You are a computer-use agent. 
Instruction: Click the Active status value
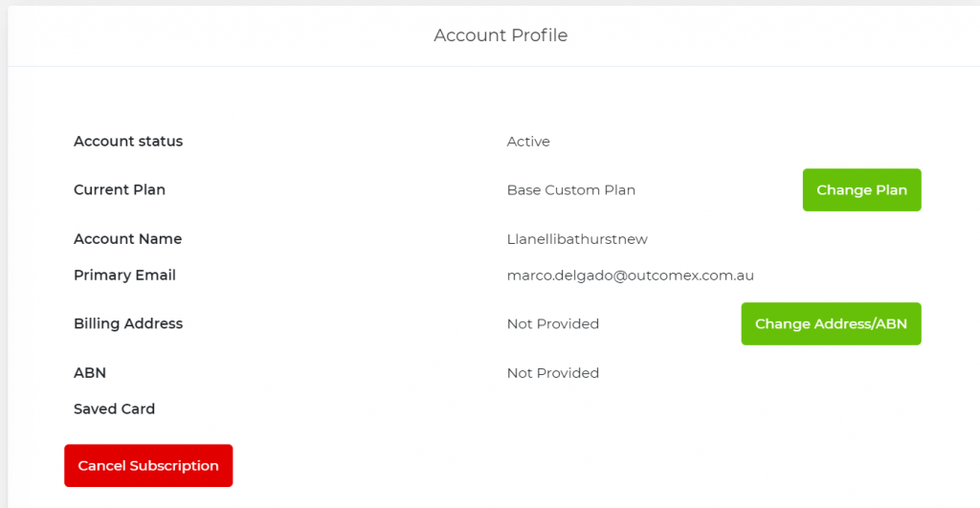coord(528,142)
